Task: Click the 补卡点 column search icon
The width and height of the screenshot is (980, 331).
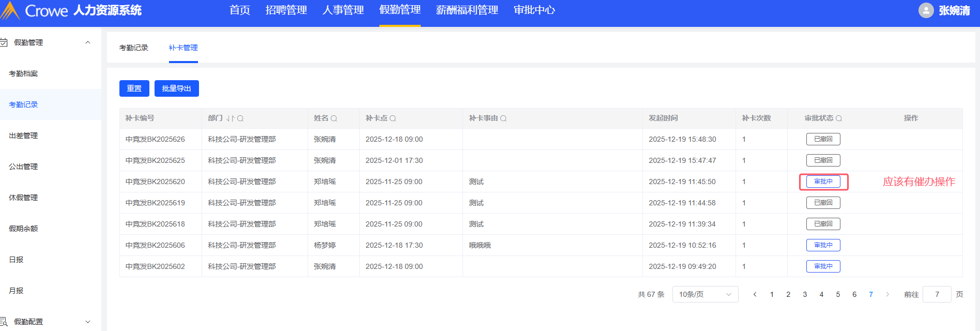Action: click(x=393, y=118)
